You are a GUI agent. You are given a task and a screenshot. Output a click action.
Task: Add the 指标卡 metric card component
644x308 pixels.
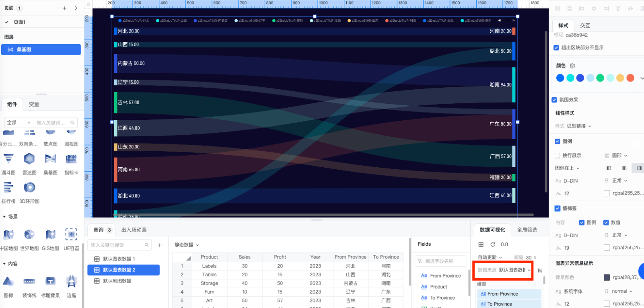coord(71,164)
